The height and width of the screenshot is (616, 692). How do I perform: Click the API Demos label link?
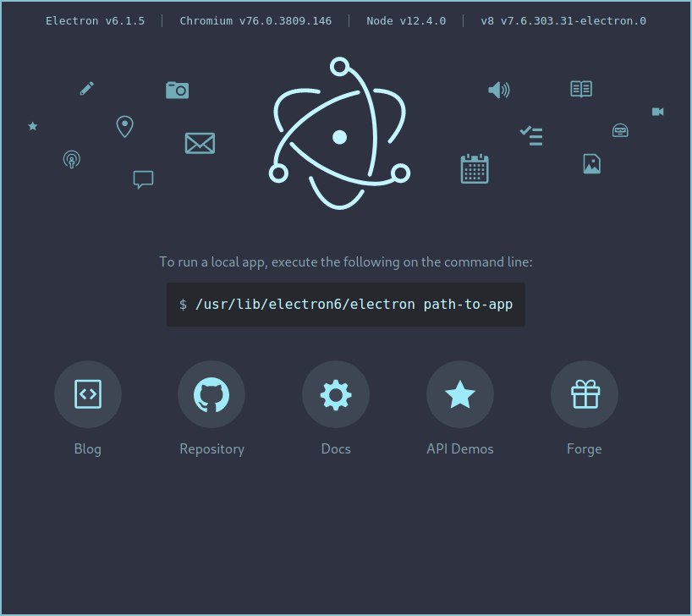460,449
